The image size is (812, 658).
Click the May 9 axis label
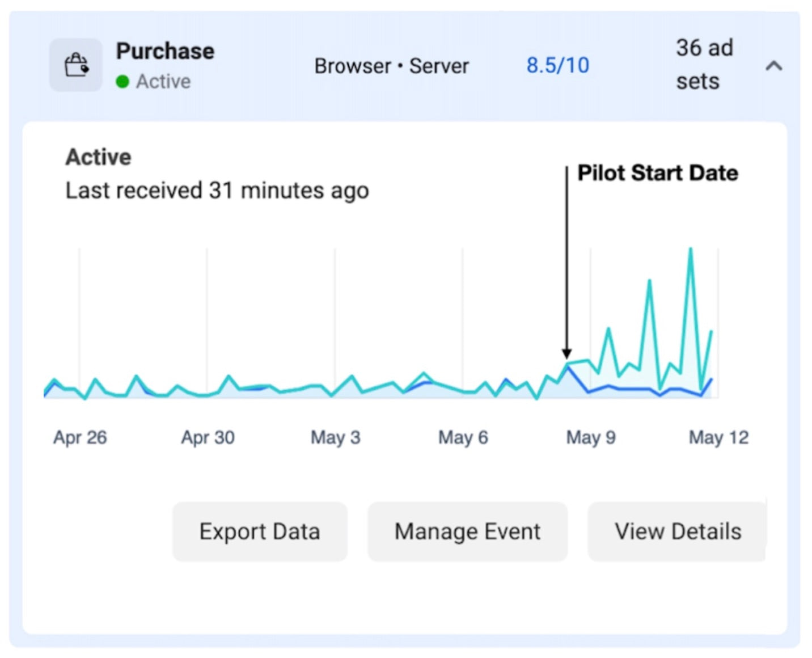[590, 437]
